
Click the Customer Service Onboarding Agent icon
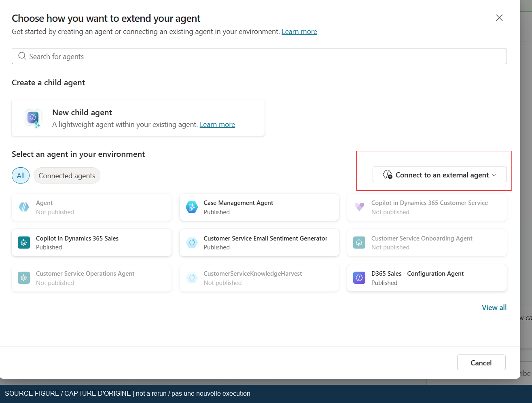pos(359,243)
